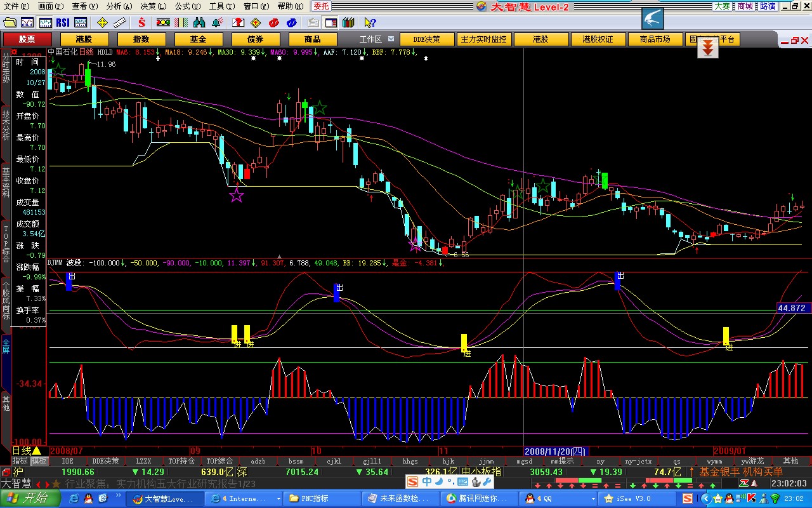Click the alarm bell alert icon
This screenshot has width=812, height=508.
click(x=217, y=23)
